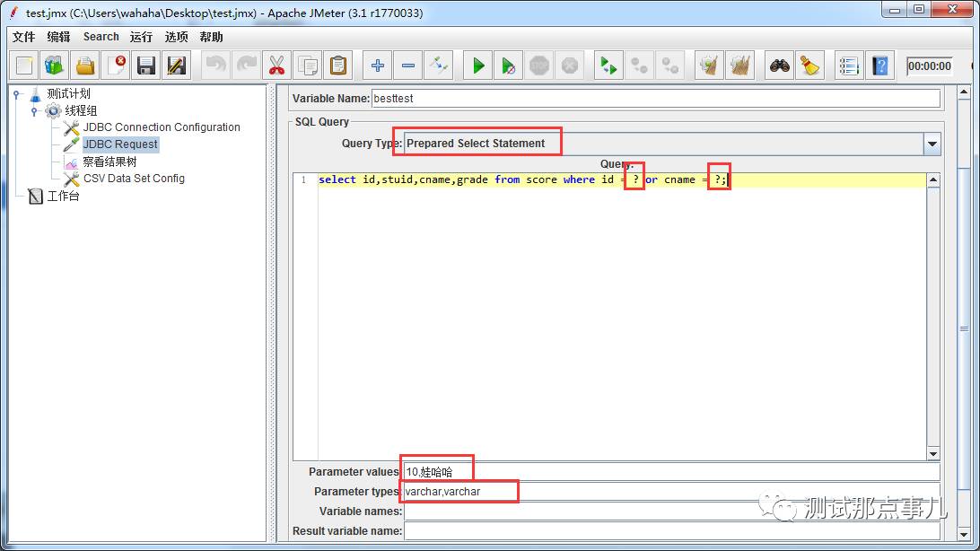The height and width of the screenshot is (551, 980).
Task: Click the 00:00:00 elapsed time display
Action: (x=930, y=66)
